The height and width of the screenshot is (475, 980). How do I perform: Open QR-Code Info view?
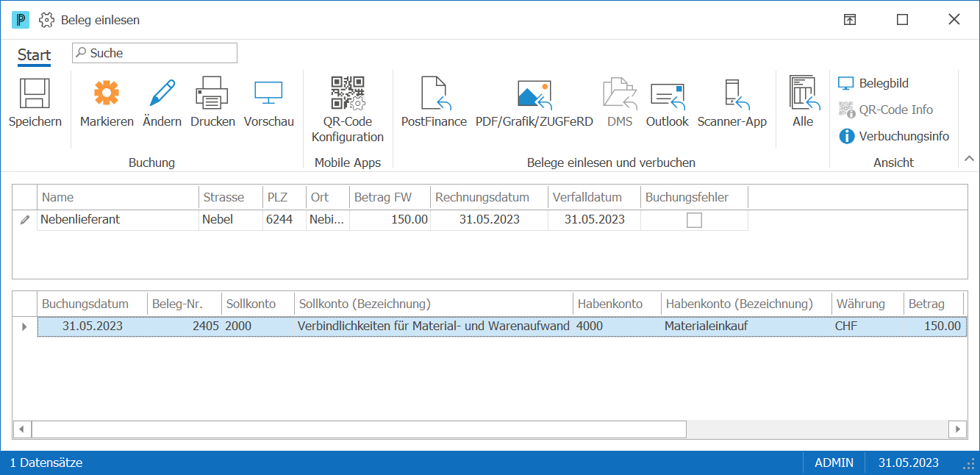(x=886, y=110)
